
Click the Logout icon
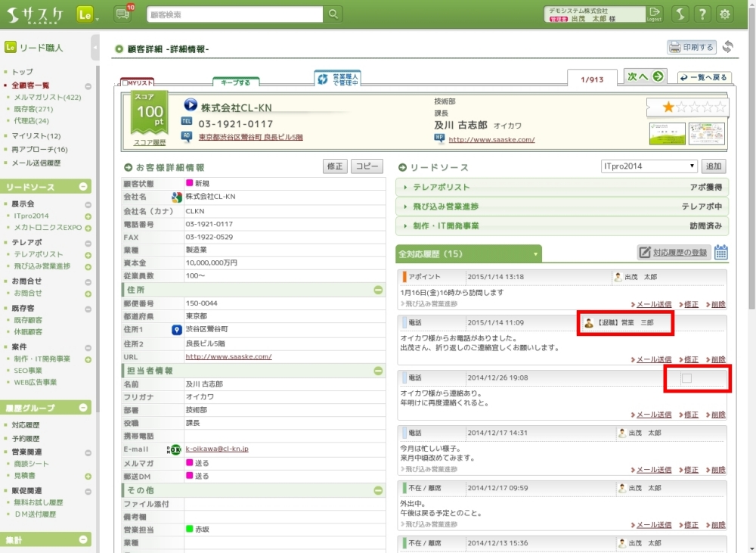655,14
